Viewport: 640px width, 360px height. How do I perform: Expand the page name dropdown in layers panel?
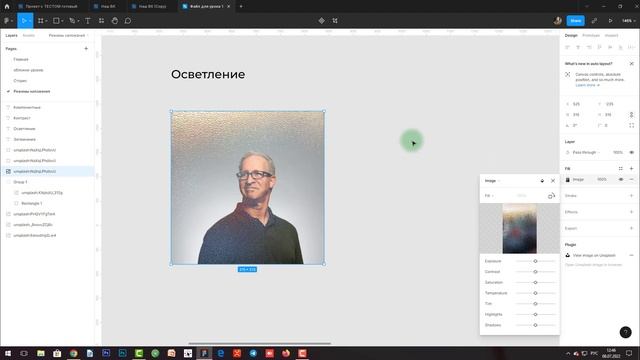pyautogui.click(x=69, y=36)
